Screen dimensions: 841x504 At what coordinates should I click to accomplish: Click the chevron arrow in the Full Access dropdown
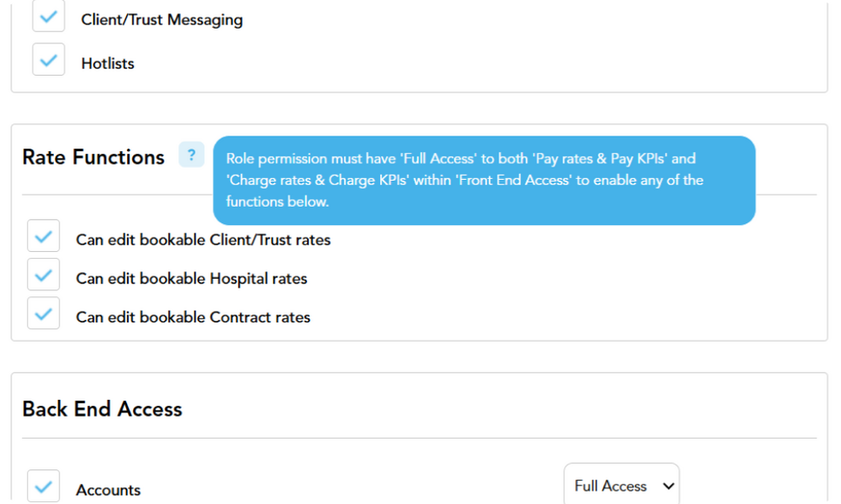click(668, 486)
